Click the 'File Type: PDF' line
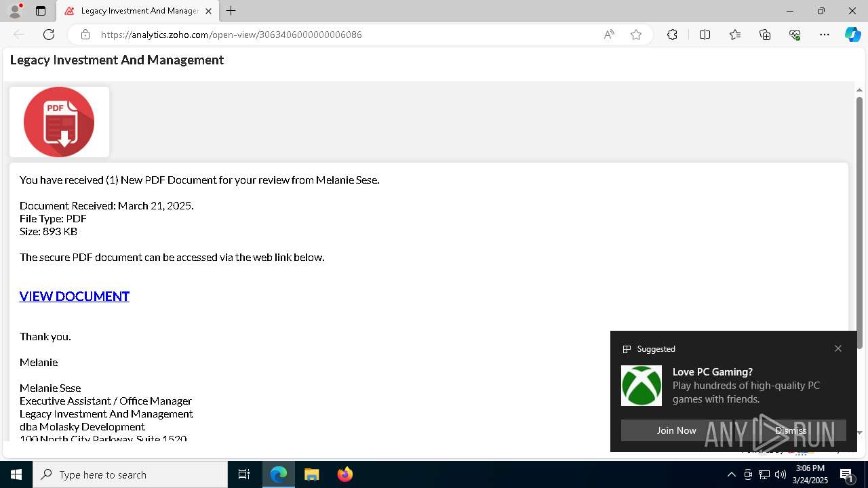 (x=53, y=219)
